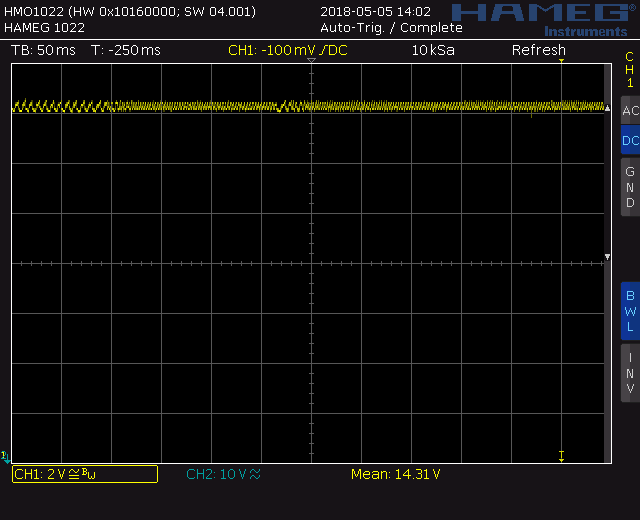Viewport: 640px width, 520px height.
Task: Click the TB 50 ms timebase readout
Action: tap(43, 50)
